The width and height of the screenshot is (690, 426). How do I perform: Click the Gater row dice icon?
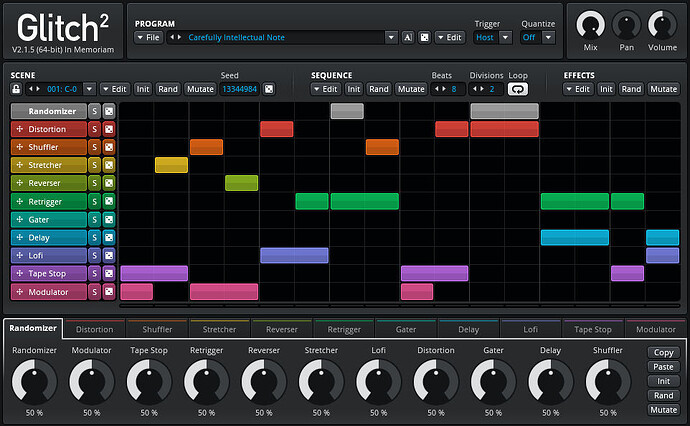pyautogui.click(x=109, y=220)
